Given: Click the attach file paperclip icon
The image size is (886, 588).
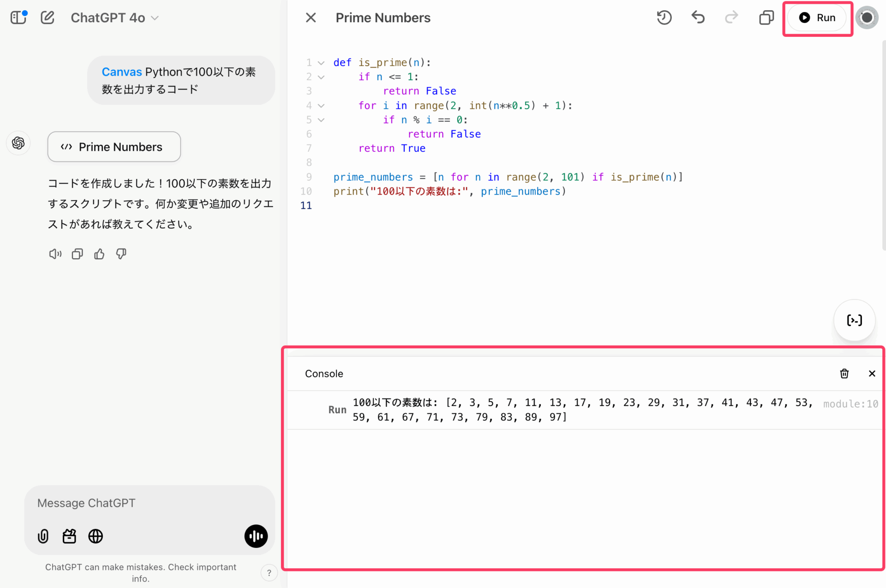Looking at the screenshot, I should tap(43, 536).
